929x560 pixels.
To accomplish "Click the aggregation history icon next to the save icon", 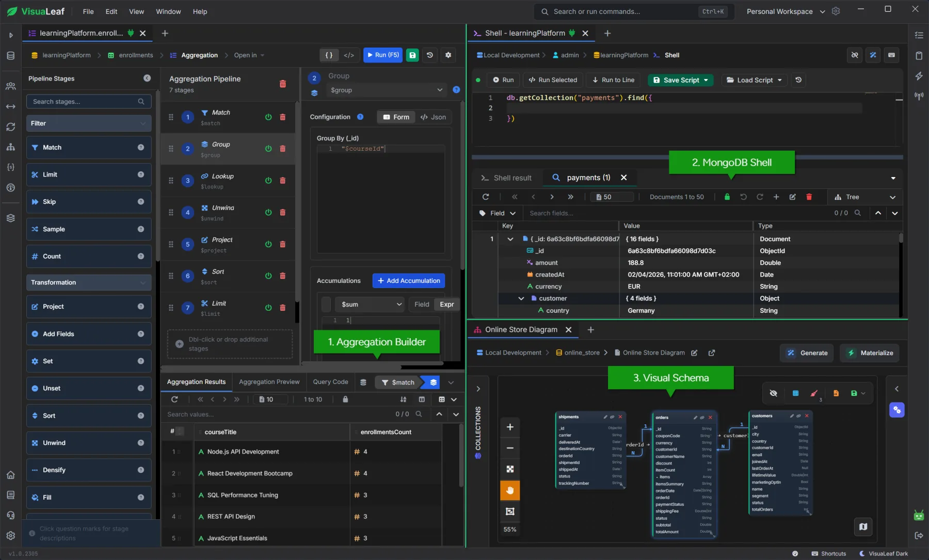I will (430, 55).
